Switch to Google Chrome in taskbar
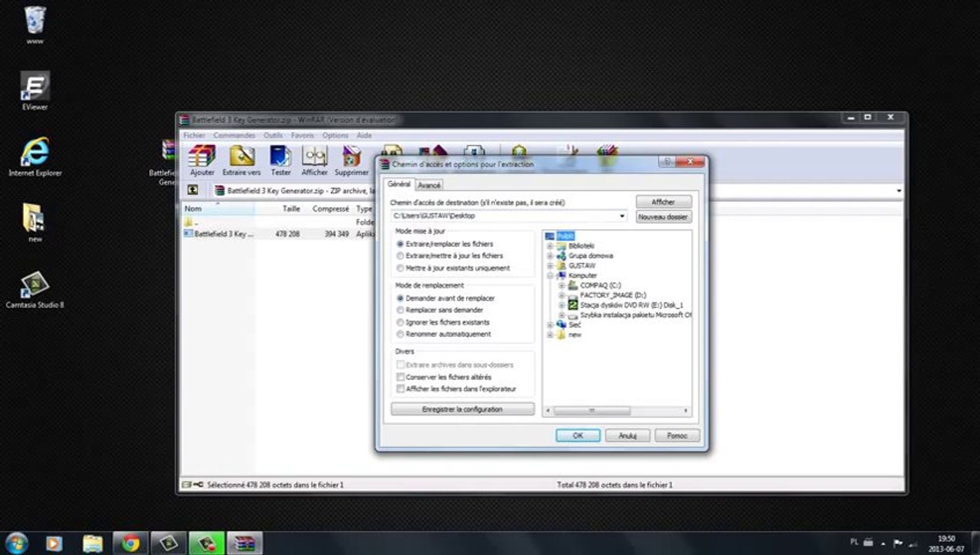 click(130, 543)
